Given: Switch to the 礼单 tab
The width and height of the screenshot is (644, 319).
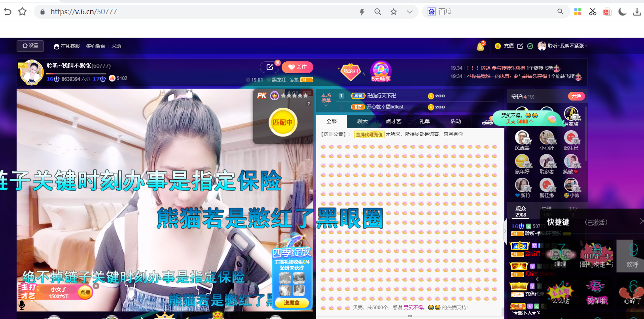Looking at the screenshot, I should [424, 121].
